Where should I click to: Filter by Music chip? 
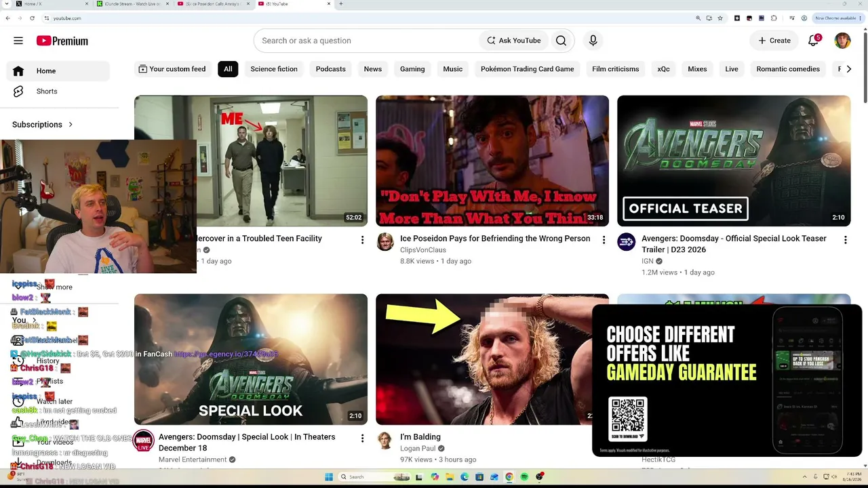click(x=453, y=69)
